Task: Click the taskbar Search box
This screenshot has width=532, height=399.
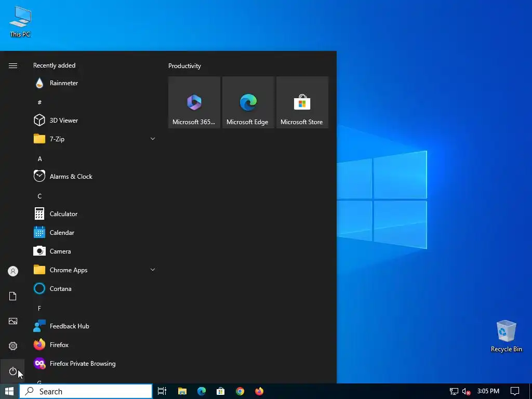Action: pyautogui.click(x=86, y=392)
